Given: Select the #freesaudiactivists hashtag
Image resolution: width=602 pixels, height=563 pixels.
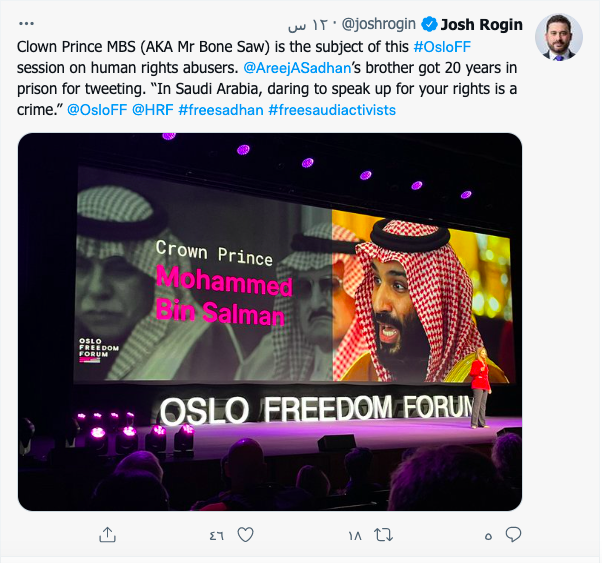Looking at the screenshot, I should pos(332,110).
